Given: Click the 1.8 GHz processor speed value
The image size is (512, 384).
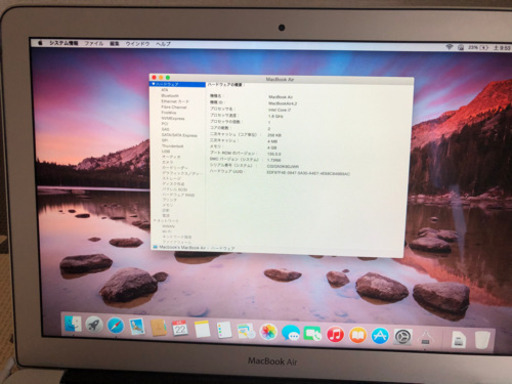Looking at the screenshot, I should click(275, 116).
